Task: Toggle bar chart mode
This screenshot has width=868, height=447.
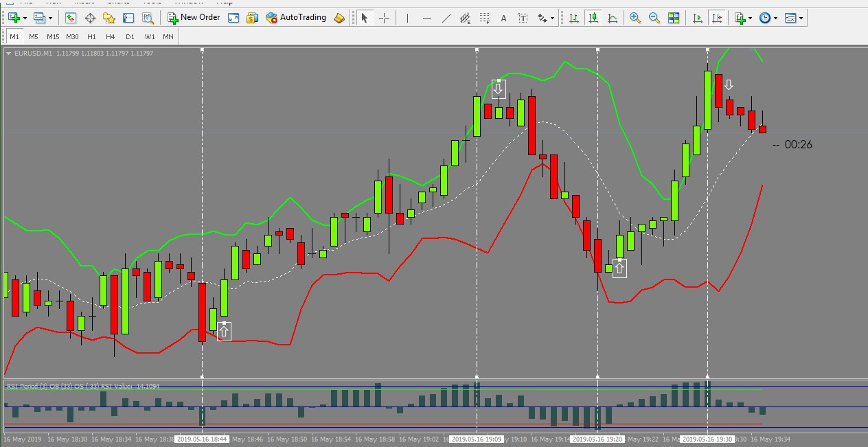Action: pos(573,18)
